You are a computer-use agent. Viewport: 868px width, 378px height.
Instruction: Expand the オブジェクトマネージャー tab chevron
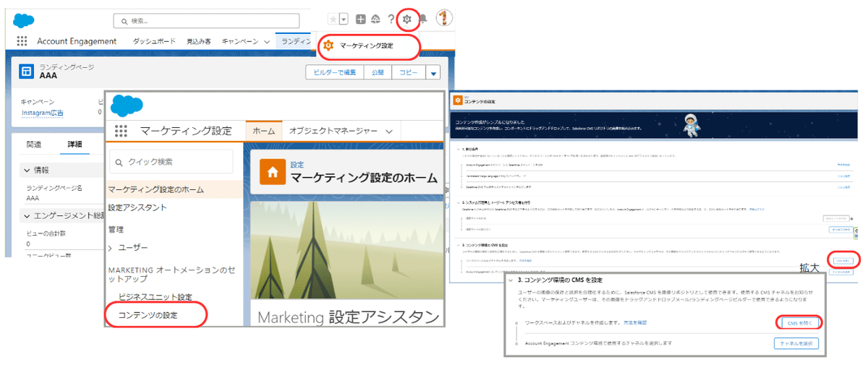[389, 132]
